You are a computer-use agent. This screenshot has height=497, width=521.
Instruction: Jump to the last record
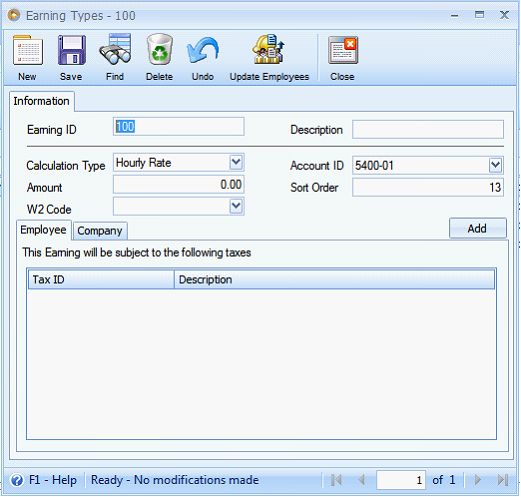[503, 480]
